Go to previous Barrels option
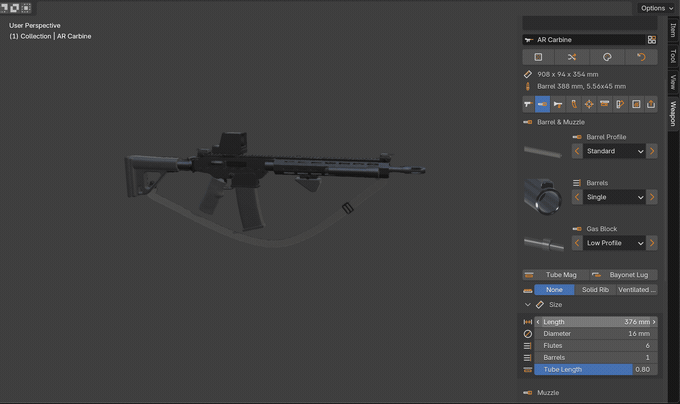Screen dimensions: 680x404 (577, 197)
